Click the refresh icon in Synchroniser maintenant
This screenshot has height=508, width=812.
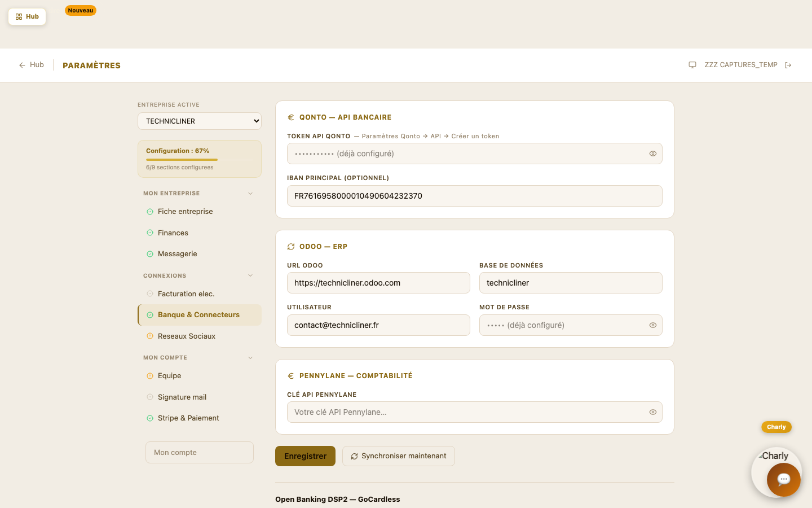click(x=354, y=456)
